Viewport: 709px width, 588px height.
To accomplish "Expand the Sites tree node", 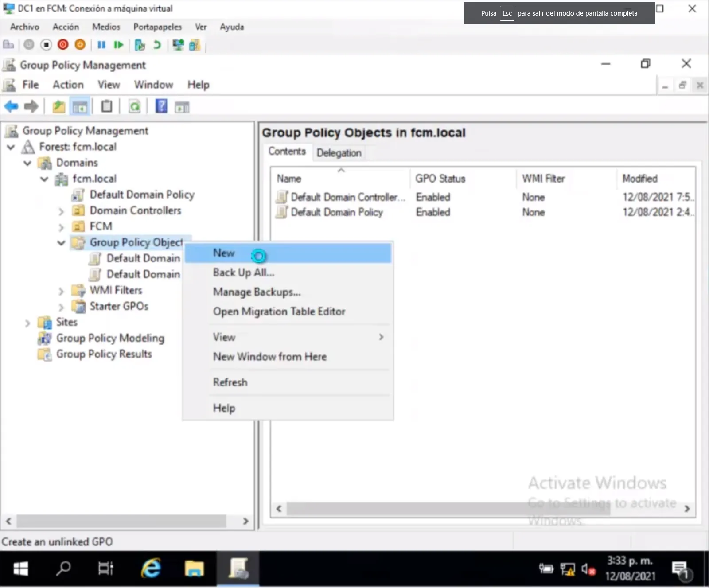I will pos(27,323).
